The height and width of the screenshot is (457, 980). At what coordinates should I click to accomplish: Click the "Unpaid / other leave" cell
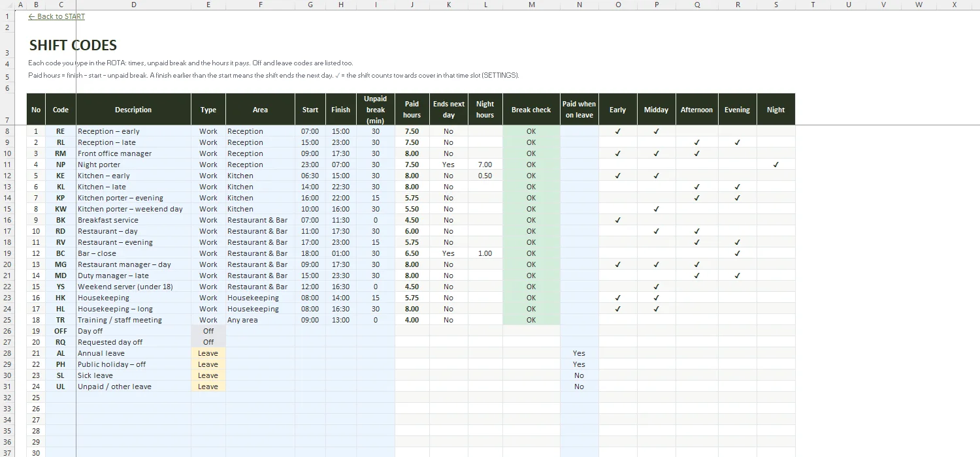tap(133, 386)
